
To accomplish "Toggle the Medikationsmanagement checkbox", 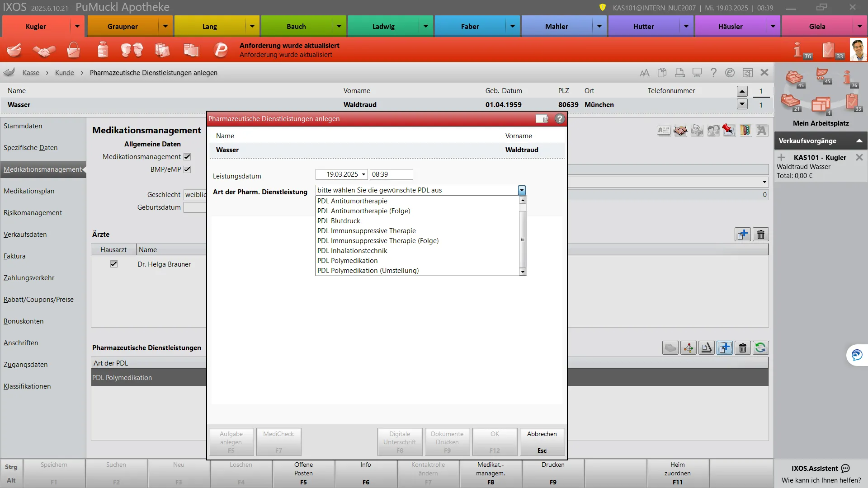I will 187,157.
